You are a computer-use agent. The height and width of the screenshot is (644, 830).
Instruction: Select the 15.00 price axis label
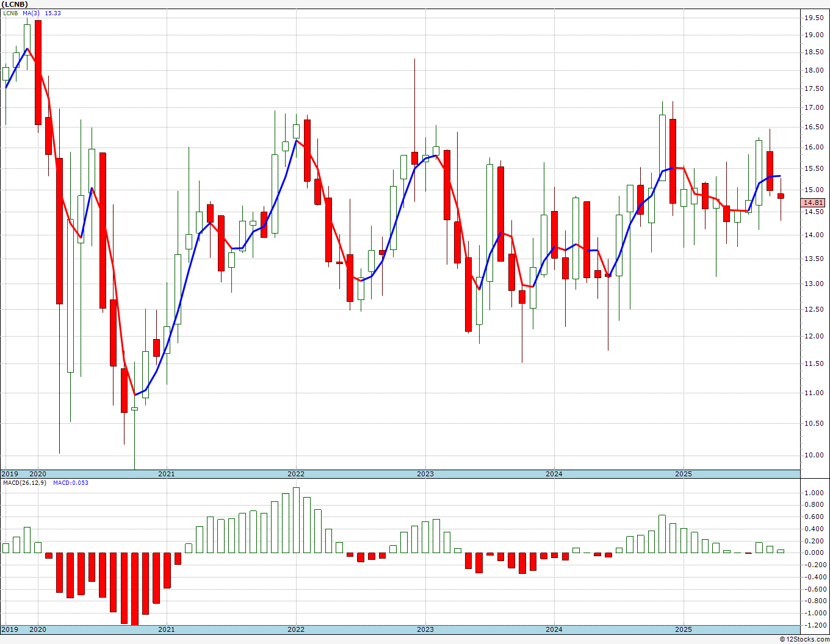click(814, 190)
